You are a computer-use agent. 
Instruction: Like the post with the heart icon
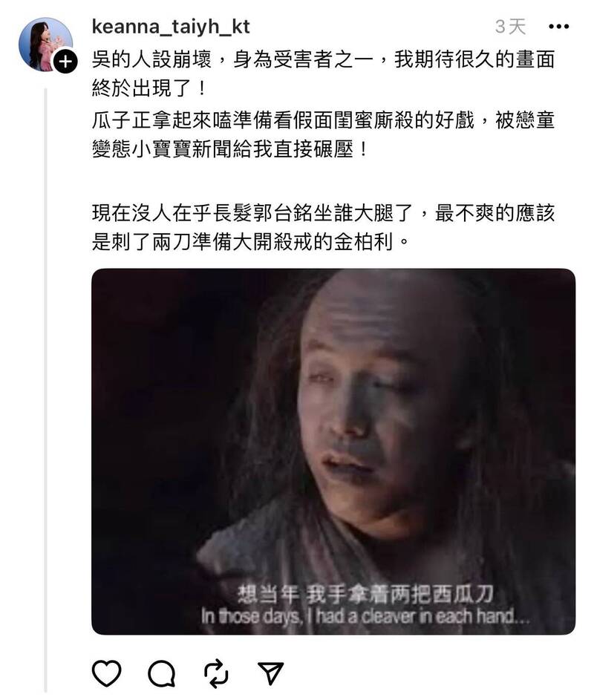tap(106, 673)
